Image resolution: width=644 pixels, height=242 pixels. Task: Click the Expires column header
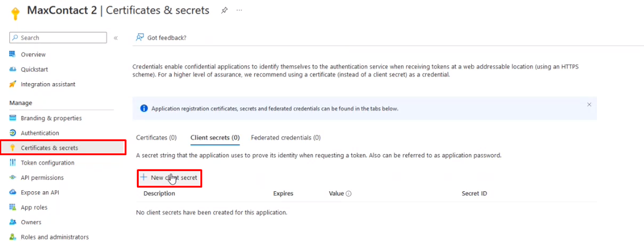tap(283, 194)
